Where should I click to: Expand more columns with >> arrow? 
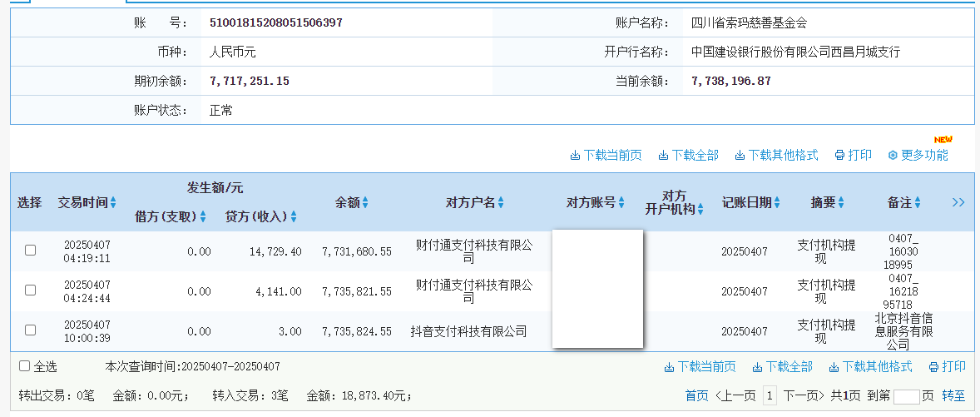click(x=958, y=202)
